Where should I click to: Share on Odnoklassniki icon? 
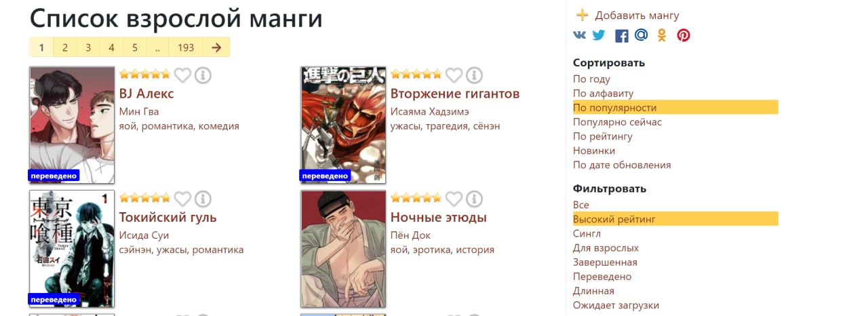[662, 35]
